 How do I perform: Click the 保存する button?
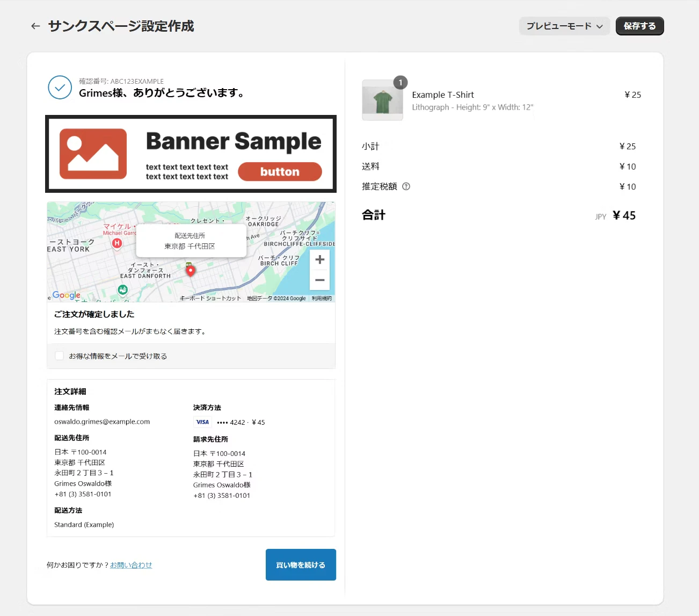click(x=639, y=26)
